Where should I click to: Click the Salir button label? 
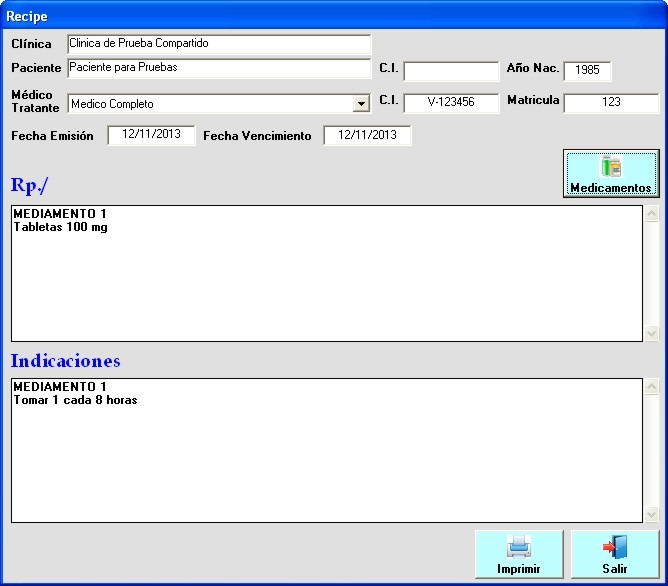[615, 569]
